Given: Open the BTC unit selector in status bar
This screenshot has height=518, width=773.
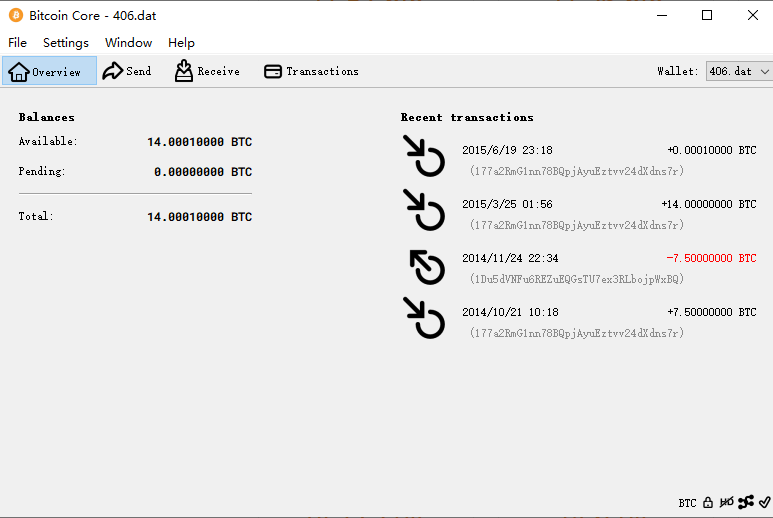Looking at the screenshot, I should pyautogui.click(x=687, y=503).
